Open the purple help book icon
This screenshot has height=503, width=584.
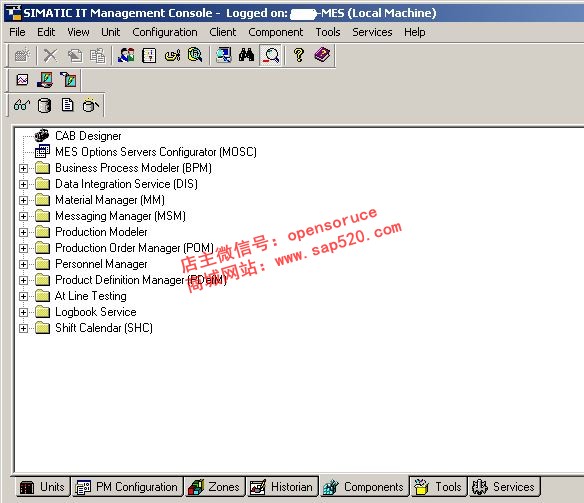[x=322, y=55]
